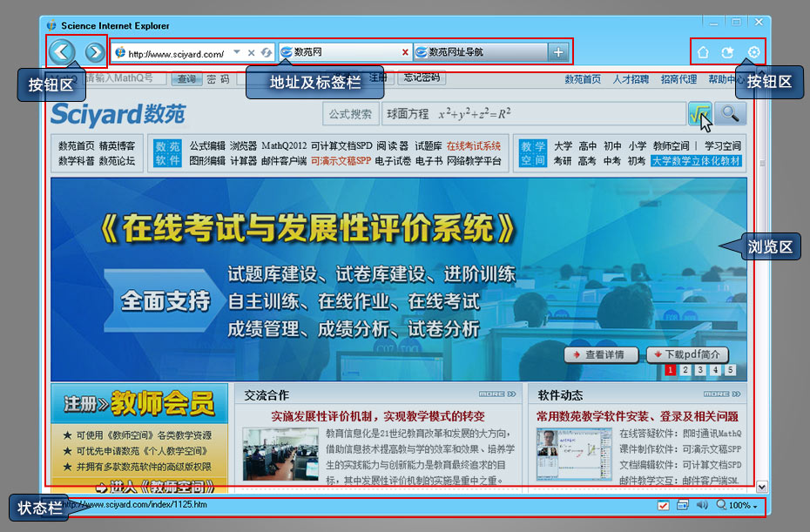The width and height of the screenshot is (810, 532).
Task: Open the red 可演示文稿SPP link in software menu
Action: [341, 161]
